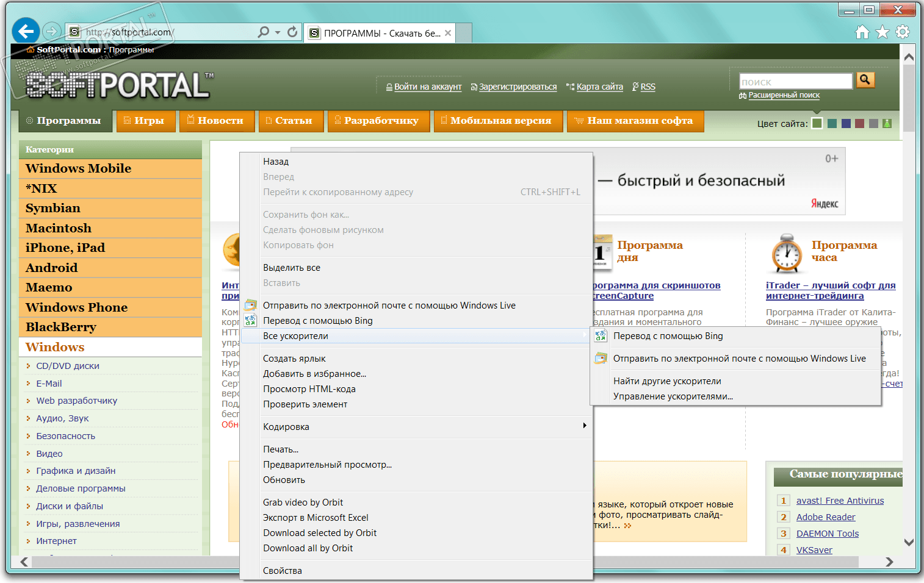The width and height of the screenshot is (924, 583).
Task: Open the Новости site tab
Action: point(216,121)
